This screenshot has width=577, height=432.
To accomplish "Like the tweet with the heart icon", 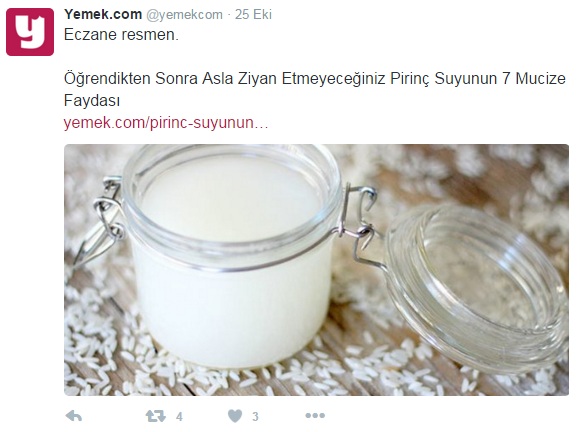I will [x=235, y=416].
